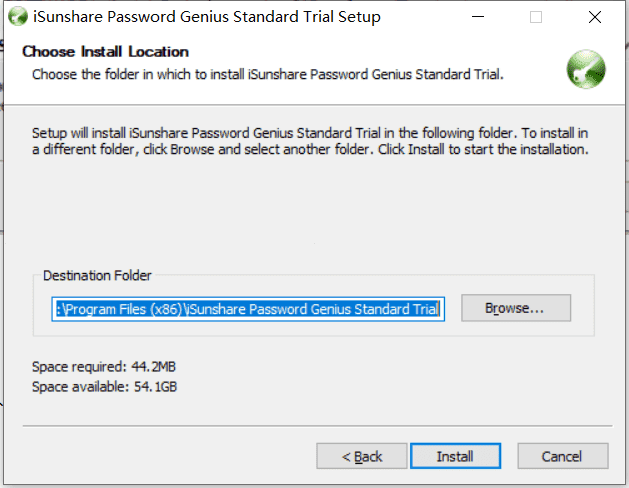Click the separator line above the buttons
Screen dimensions: 629x488
(x=317, y=425)
